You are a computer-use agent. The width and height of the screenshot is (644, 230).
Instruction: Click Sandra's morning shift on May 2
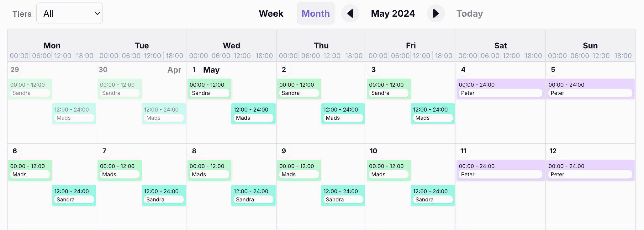pos(299,89)
